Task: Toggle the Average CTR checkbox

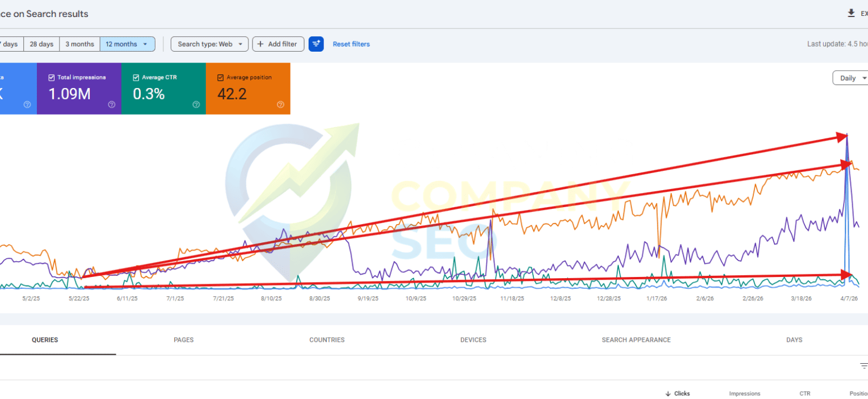Action: click(136, 78)
